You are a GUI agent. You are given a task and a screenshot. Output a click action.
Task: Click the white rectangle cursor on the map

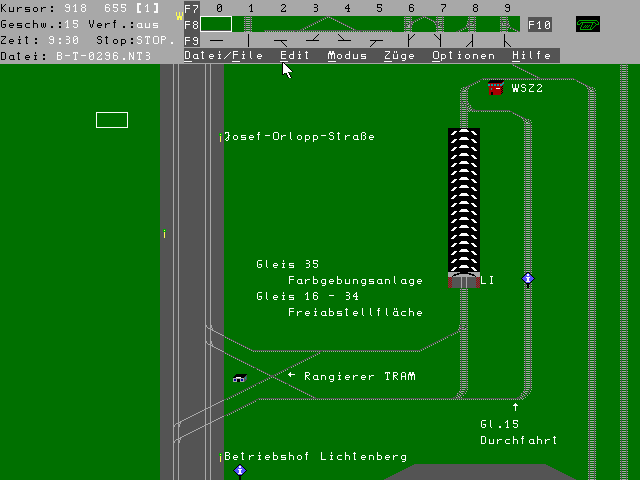point(112,120)
